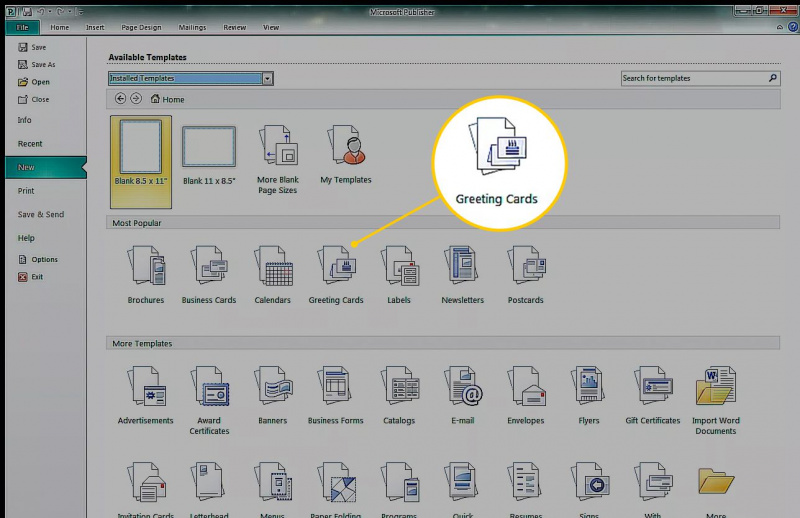Select the Newsletters template icon
This screenshot has width=800, height=518.
(462, 265)
